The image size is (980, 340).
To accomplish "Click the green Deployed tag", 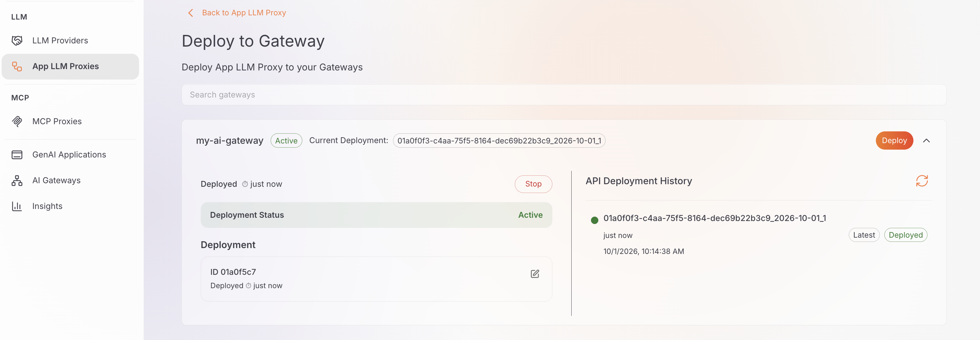I will [x=906, y=235].
